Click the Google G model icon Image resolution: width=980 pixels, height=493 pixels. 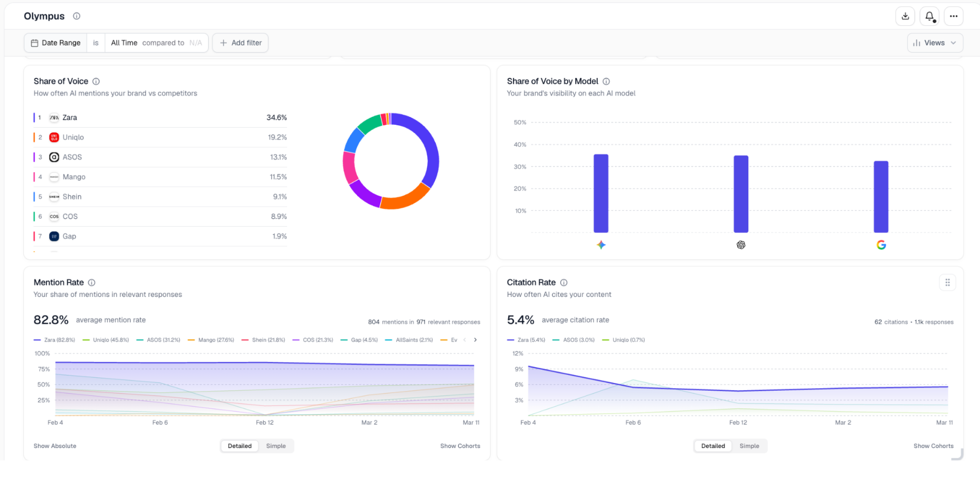pos(881,245)
